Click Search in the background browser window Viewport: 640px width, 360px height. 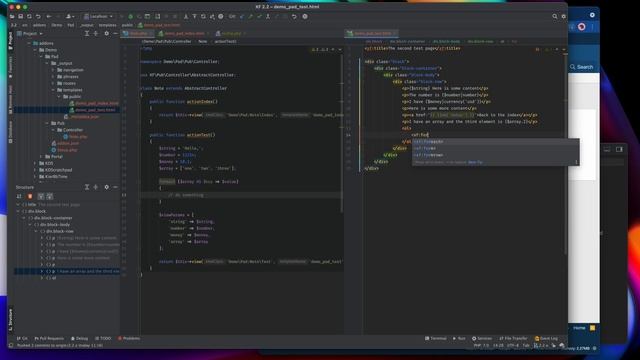pyautogui.click(x=582, y=67)
